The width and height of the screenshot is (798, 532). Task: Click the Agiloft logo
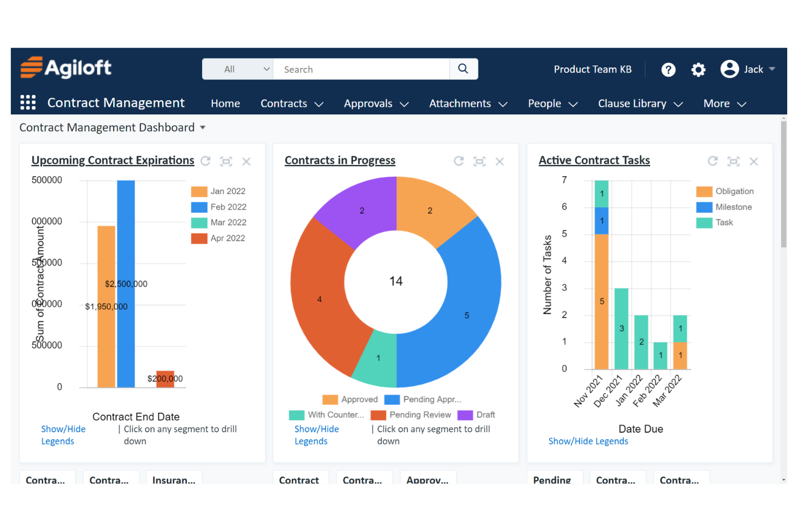point(65,67)
